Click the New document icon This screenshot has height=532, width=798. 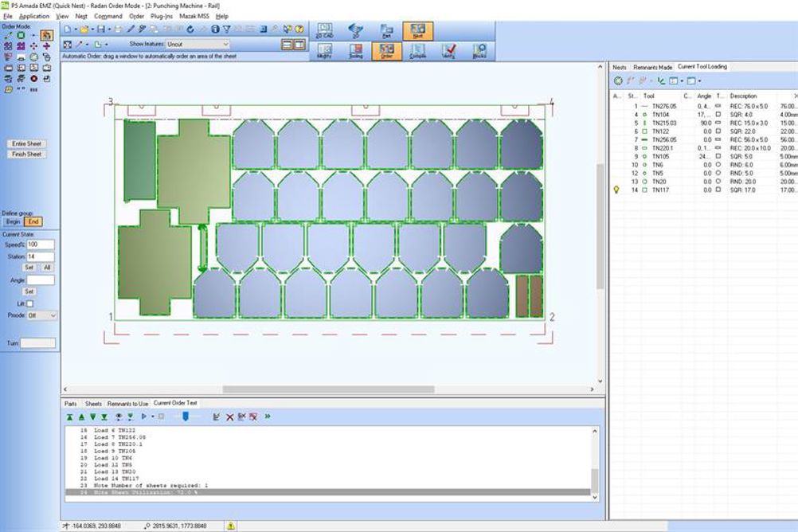click(x=68, y=29)
